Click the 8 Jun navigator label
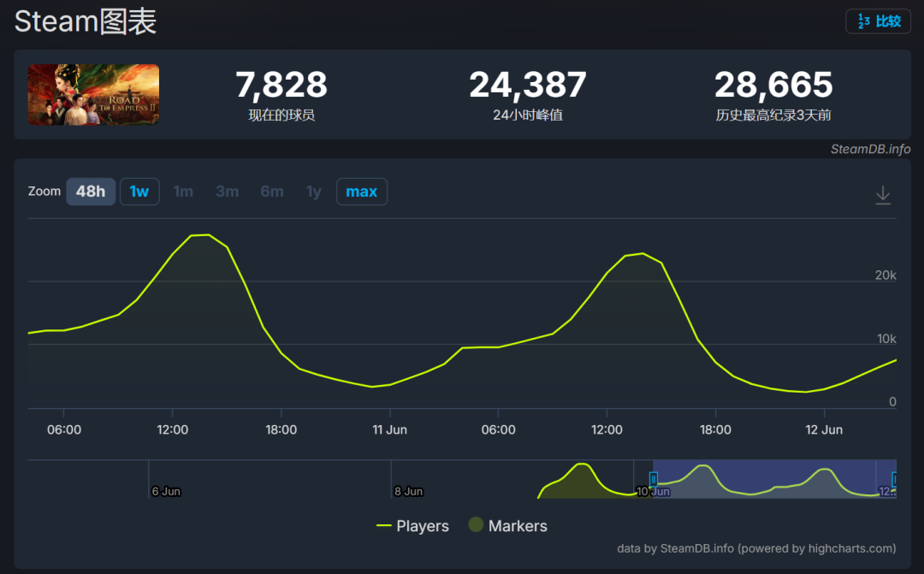 (x=409, y=491)
